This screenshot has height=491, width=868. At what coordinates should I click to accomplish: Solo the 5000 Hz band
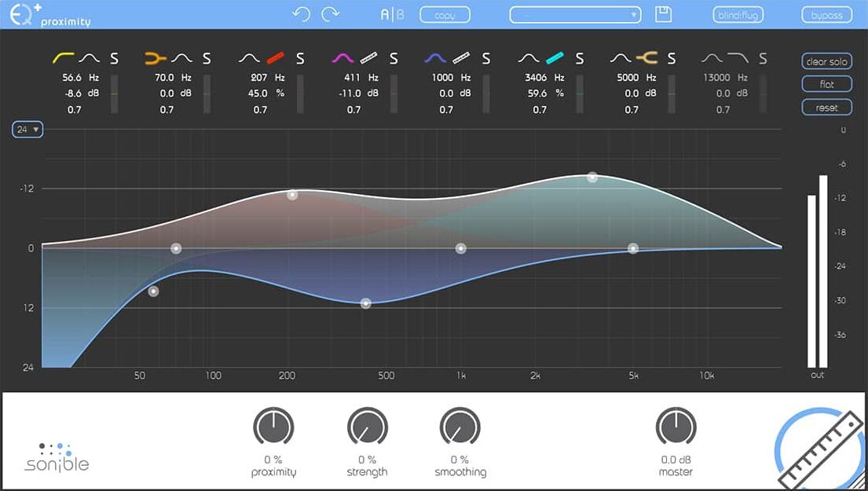point(672,58)
